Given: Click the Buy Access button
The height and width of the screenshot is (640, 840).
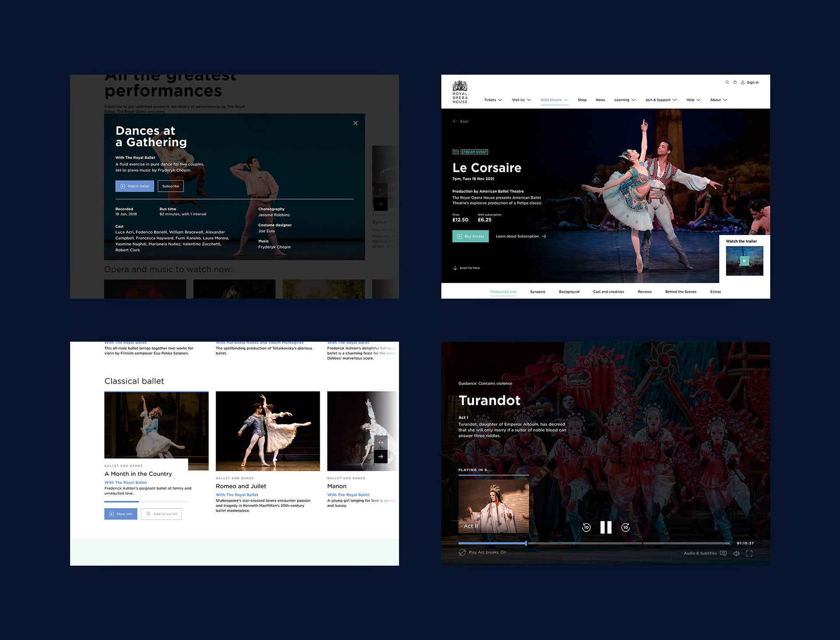Looking at the screenshot, I should (470, 236).
